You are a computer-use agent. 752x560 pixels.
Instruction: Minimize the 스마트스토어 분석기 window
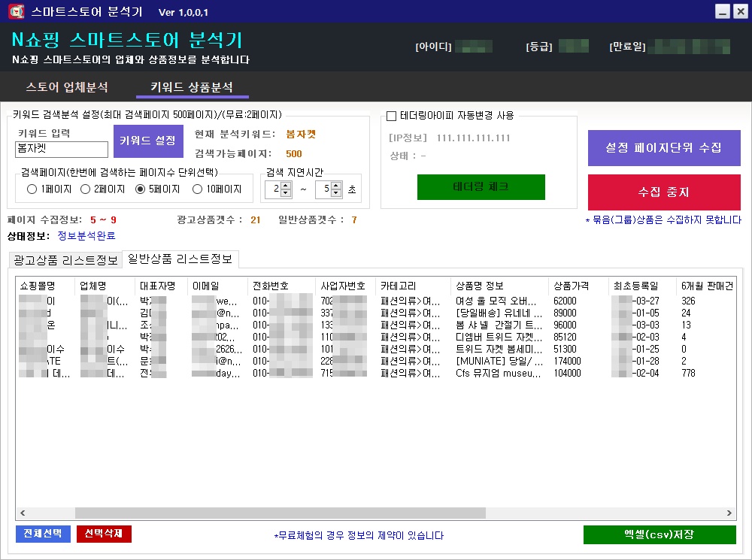click(722, 11)
